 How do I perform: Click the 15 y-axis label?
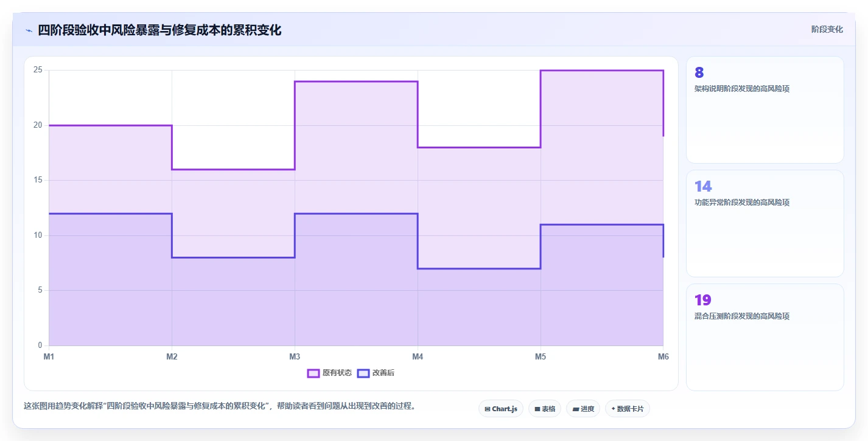38,180
